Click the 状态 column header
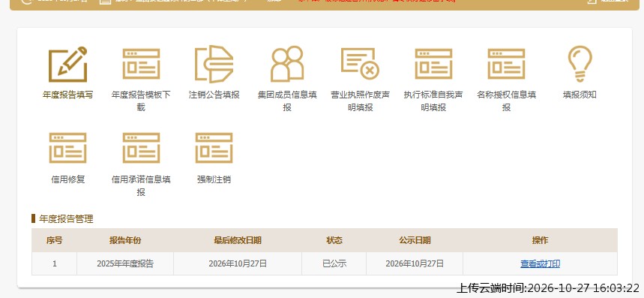644x298 pixels. point(334,240)
